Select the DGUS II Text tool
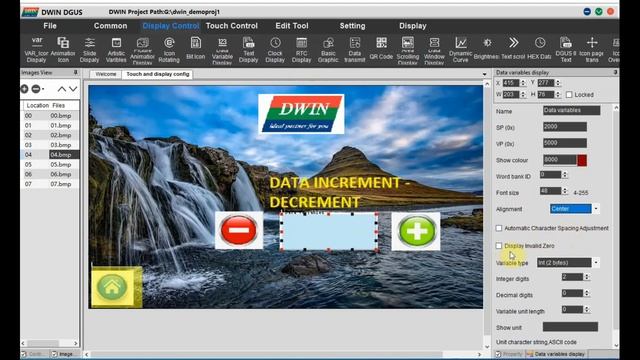This screenshot has width=640, height=360. (566, 49)
